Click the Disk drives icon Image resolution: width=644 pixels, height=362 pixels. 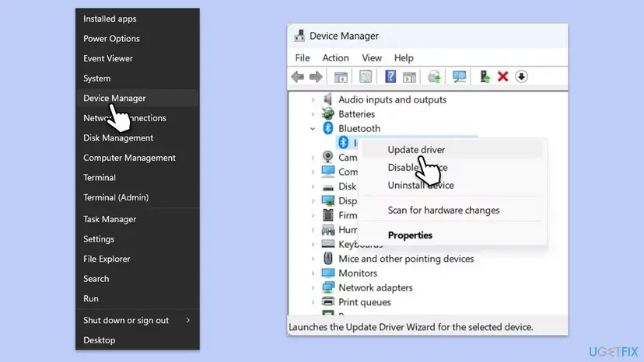(x=327, y=186)
